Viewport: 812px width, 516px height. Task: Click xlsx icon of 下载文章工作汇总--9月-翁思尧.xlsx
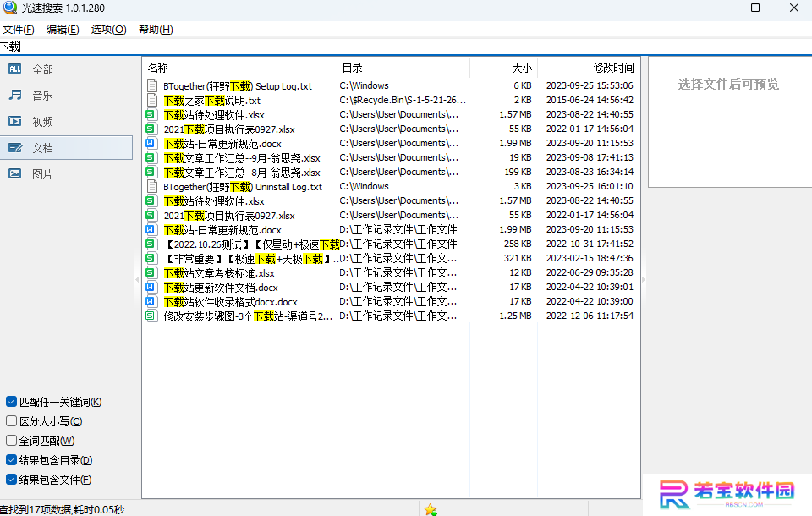pyautogui.click(x=151, y=157)
